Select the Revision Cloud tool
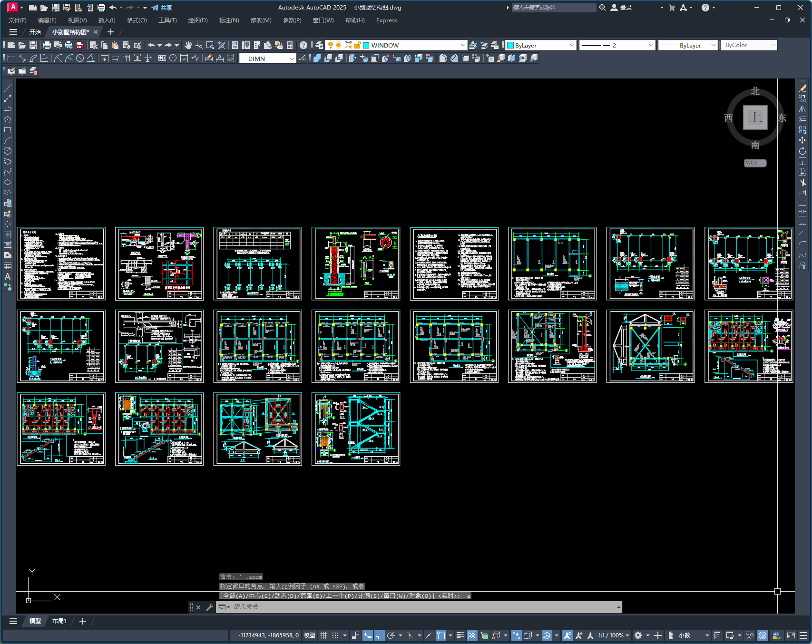This screenshot has height=644, width=812. pyautogui.click(x=8, y=161)
